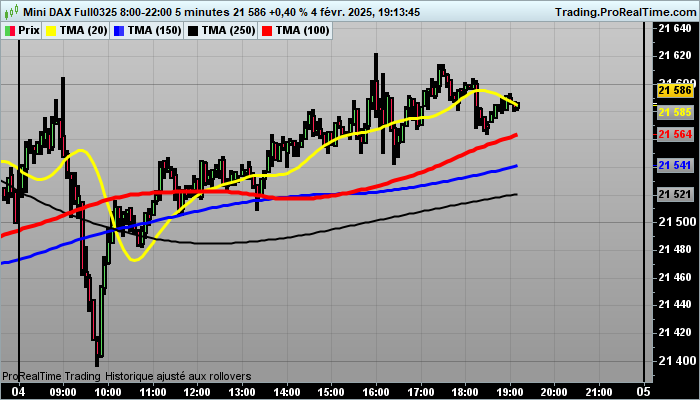Click the ProRealTime Trading rollover notice text
Viewport: 700px width, 400px height.
click(127, 376)
